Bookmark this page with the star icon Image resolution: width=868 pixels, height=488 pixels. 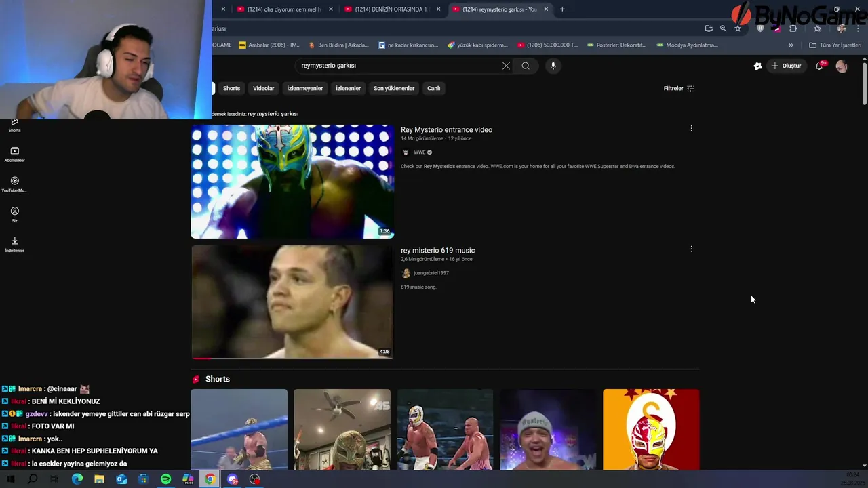click(x=738, y=28)
